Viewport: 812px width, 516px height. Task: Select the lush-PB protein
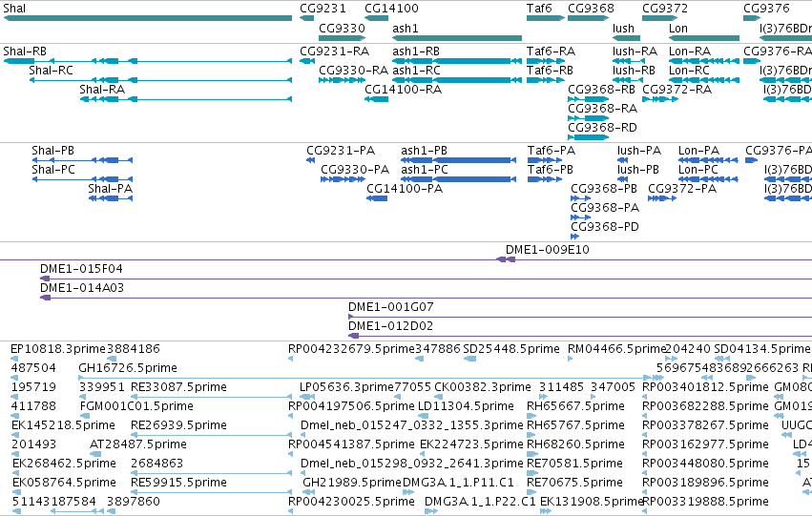(622, 179)
